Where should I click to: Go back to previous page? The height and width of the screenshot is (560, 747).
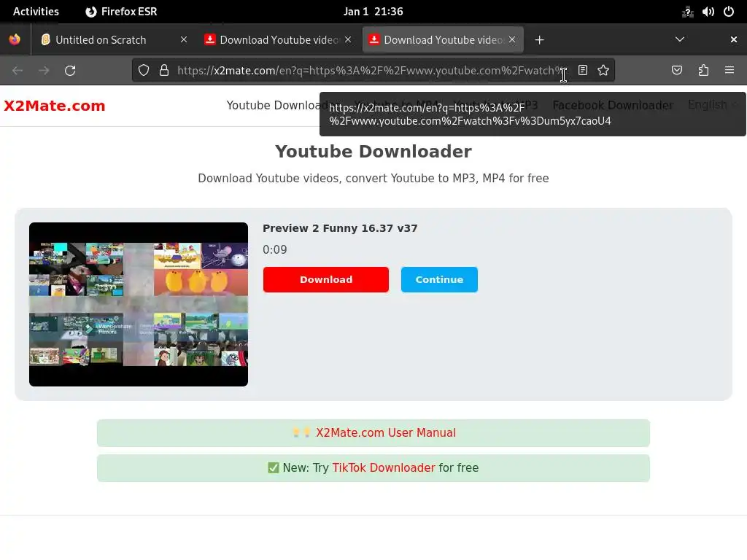[18, 71]
